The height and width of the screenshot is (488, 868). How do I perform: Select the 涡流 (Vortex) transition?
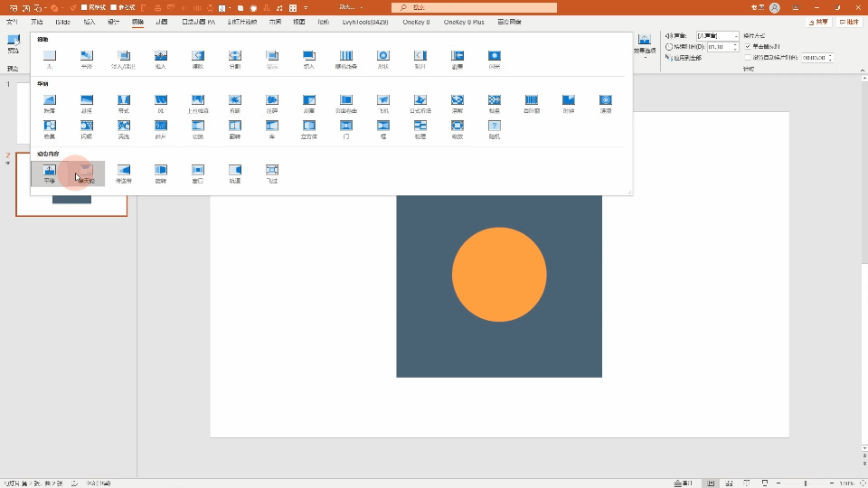pos(124,129)
